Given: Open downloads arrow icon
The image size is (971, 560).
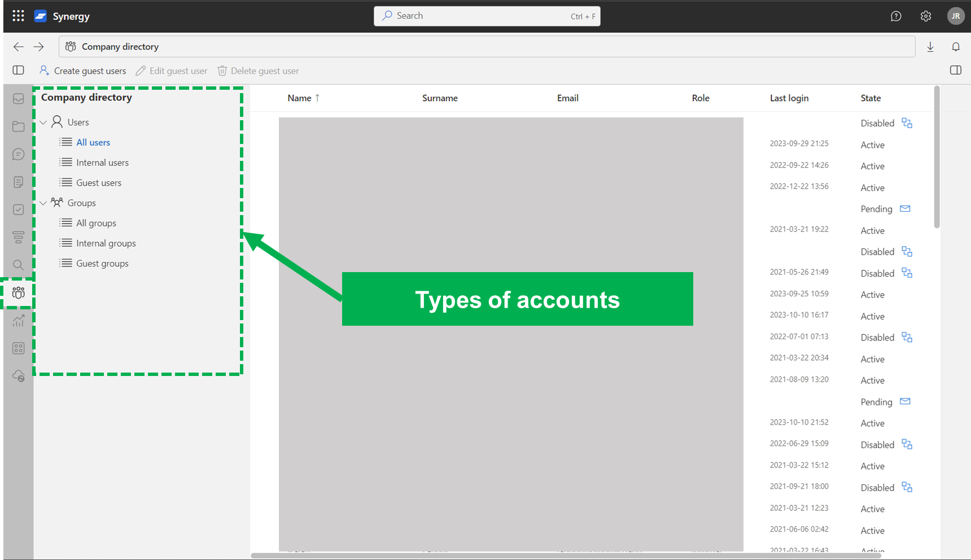Looking at the screenshot, I should 930,47.
